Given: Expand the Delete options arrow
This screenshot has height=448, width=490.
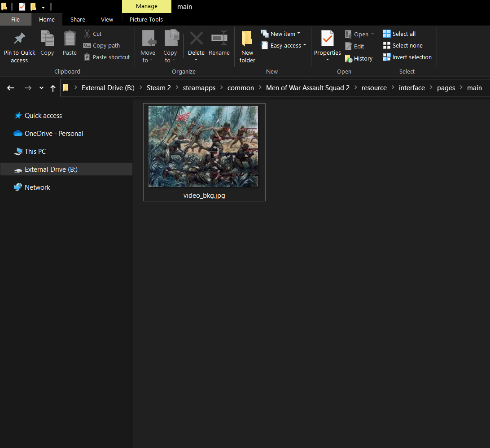Looking at the screenshot, I should [x=196, y=60].
